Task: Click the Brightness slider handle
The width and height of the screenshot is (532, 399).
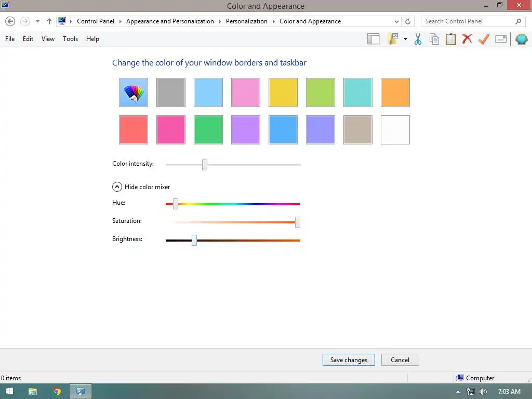Action: tap(194, 240)
